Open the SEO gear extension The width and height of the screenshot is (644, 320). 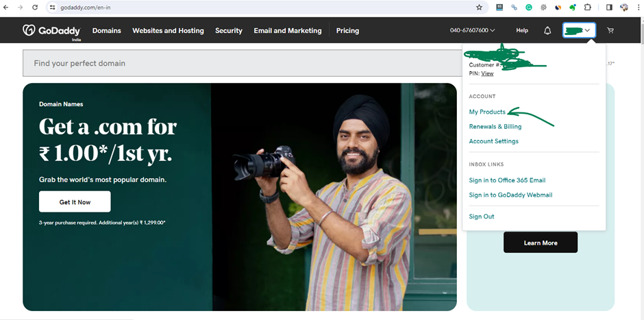point(543,8)
